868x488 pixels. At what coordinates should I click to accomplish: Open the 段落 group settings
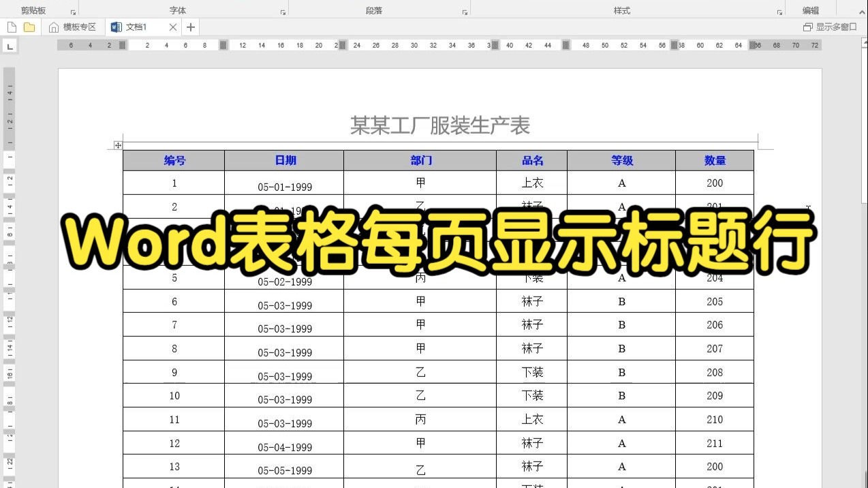coord(465,12)
